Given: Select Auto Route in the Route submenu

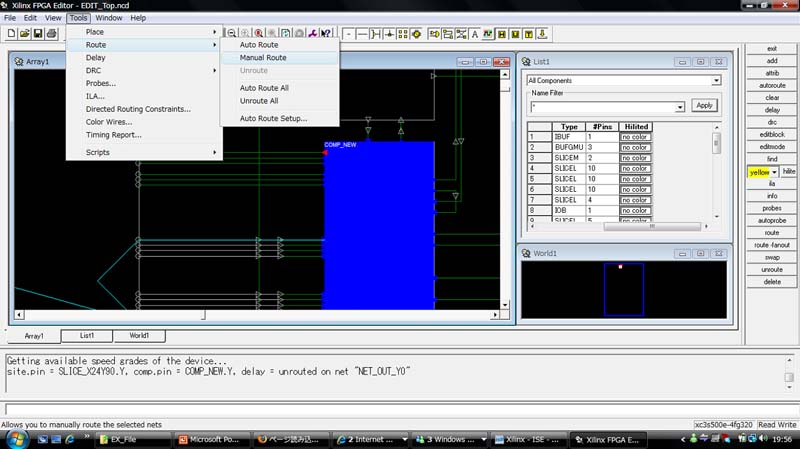Looking at the screenshot, I should point(259,44).
